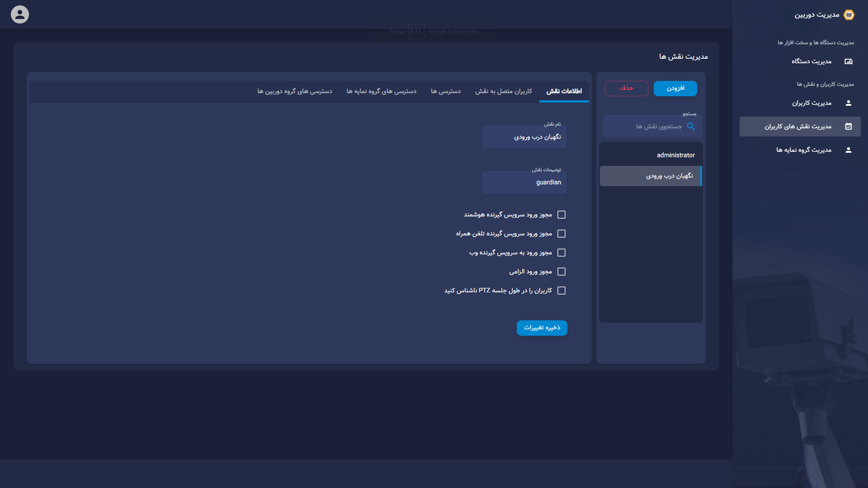Image resolution: width=868 pixels, height=488 pixels.
Task: Enable mobile client login permission checkbox
Action: tap(561, 234)
